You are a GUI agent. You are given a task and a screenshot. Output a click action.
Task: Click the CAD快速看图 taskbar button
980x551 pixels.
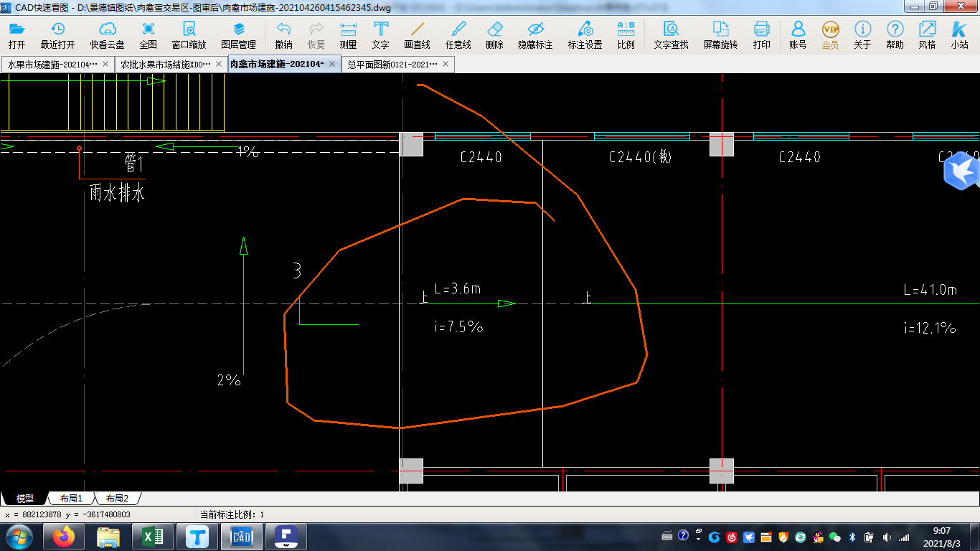coord(242,537)
